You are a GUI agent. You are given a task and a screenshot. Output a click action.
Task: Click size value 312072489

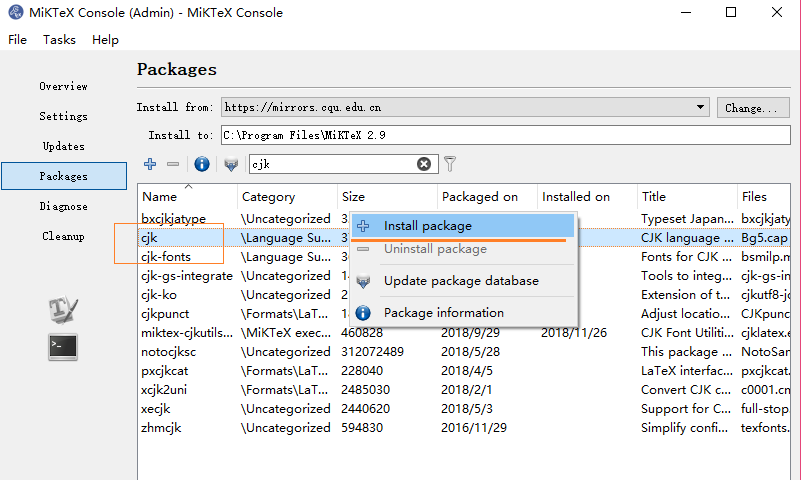(x=372, y=352)
